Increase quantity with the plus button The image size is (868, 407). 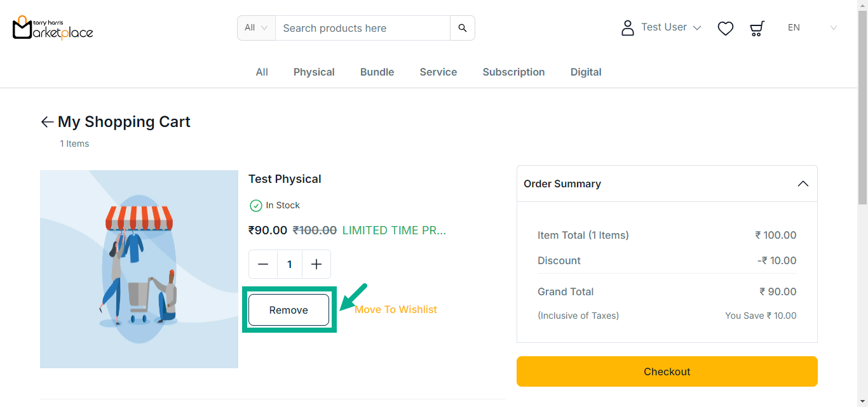(x=316, y=264)
